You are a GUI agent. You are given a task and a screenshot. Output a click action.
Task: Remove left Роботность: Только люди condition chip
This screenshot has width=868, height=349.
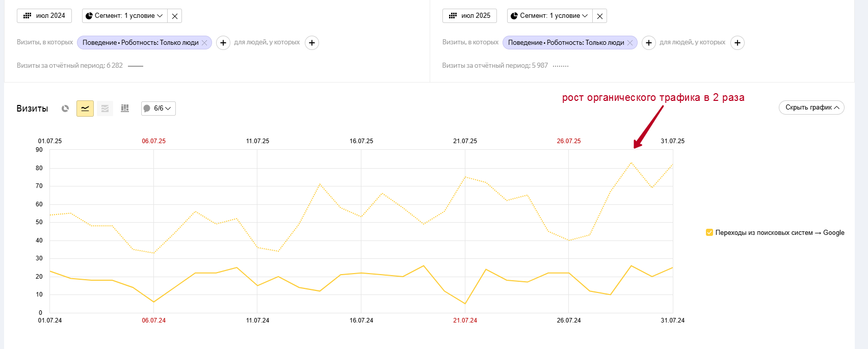point(204,43)
